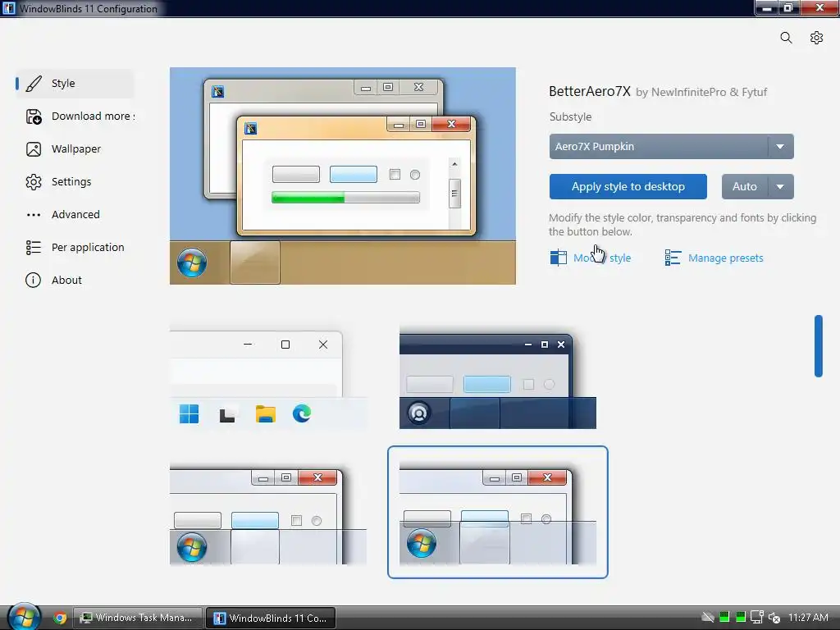The height and width of the screenshot is (630, 840).
Task: Open the search icon at top right
Action: pyautogui.click(x=786, y=38)
